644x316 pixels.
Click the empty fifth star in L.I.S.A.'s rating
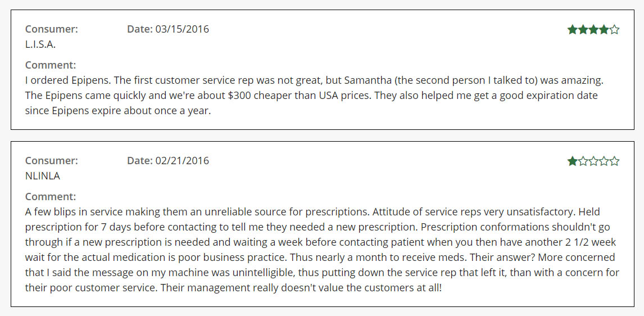pyautogui.click(x=614, y=30)
